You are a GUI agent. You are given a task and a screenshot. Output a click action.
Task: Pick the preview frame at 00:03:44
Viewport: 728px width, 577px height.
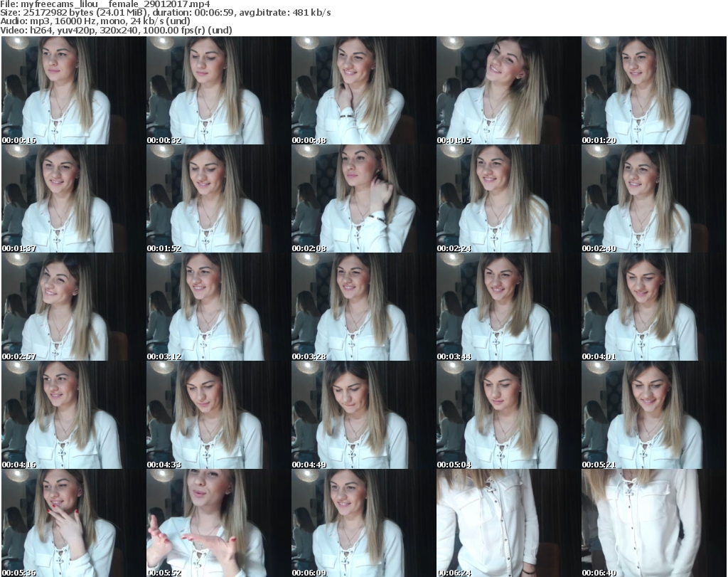pos(508,307)
